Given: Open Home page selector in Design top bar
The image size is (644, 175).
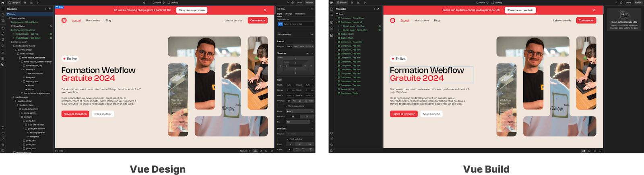Looking at the screenshot, I should pyautogui.click(x=157, y=2).
